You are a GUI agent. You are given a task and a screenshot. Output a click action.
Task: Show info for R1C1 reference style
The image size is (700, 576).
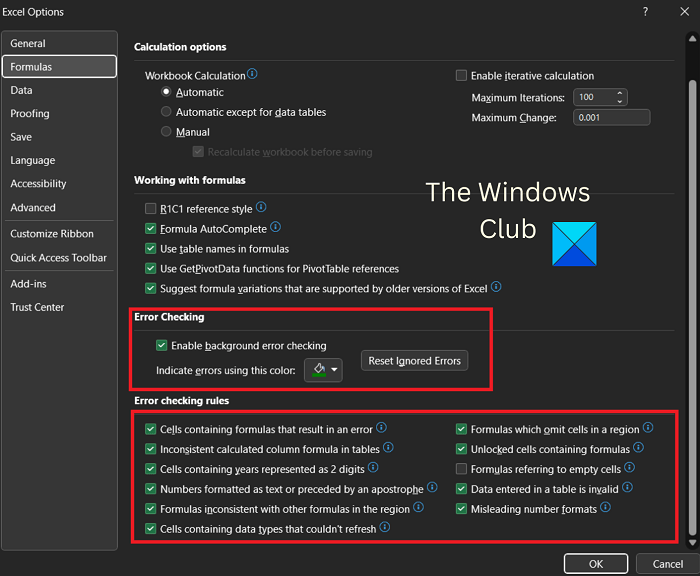261,207
